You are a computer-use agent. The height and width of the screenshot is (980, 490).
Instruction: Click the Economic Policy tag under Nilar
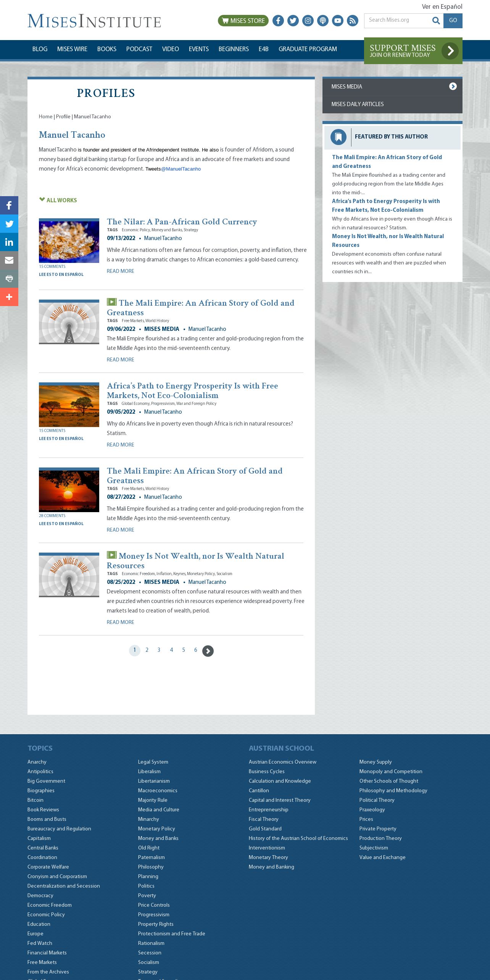[135, 230]
